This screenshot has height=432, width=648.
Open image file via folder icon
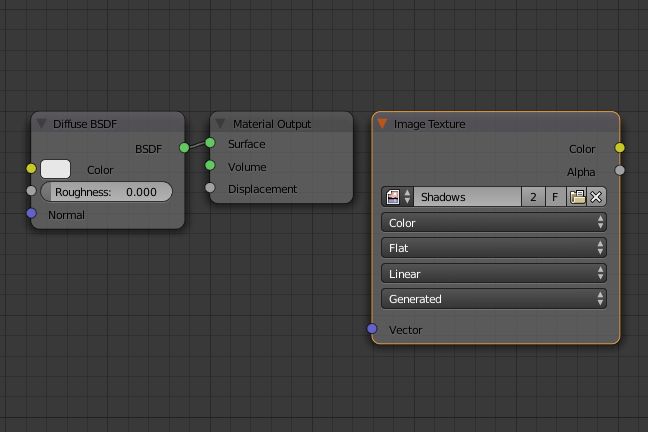pyautogui.click(x=577, y=197)
